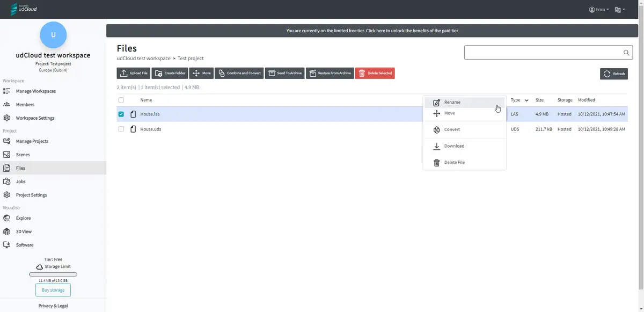Sort by the Name column header
Viewport: 644px width, 312px height.
146,100
